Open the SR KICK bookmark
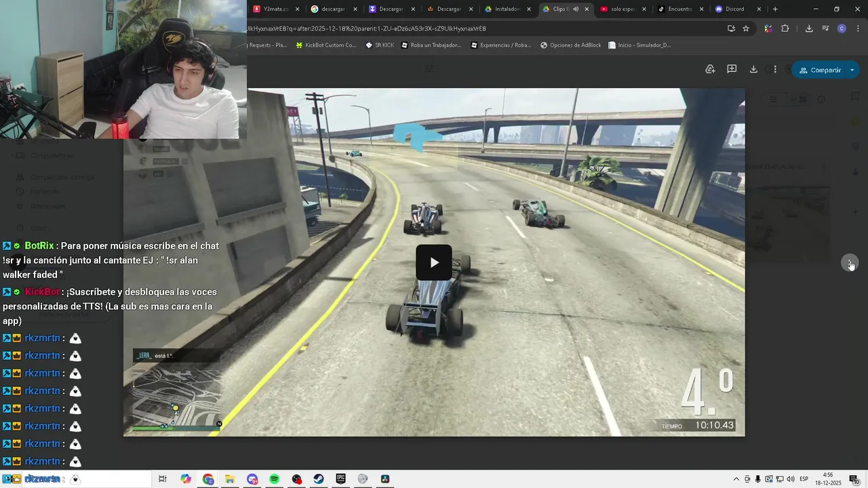This screenshot has width=868, height=488. 379,45
